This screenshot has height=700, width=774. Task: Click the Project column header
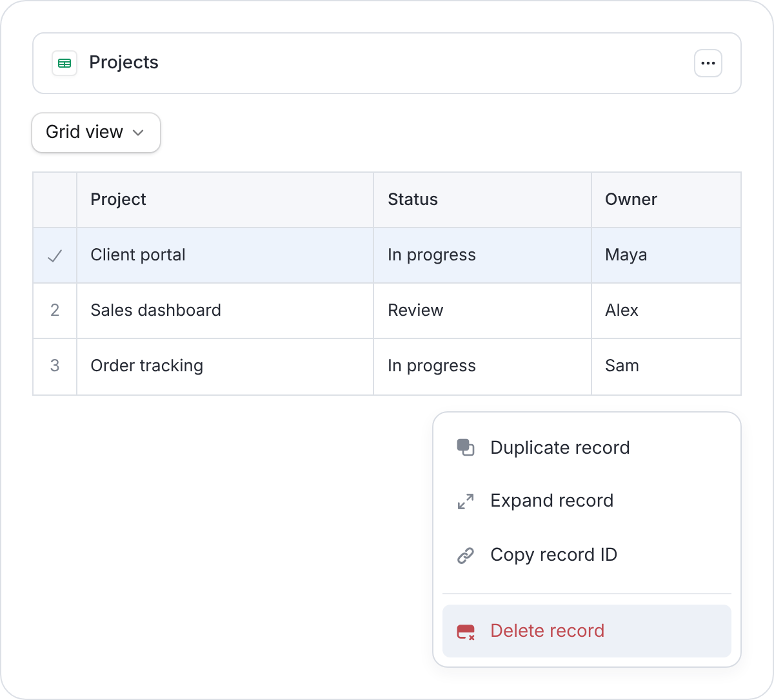tap(225, 200)
